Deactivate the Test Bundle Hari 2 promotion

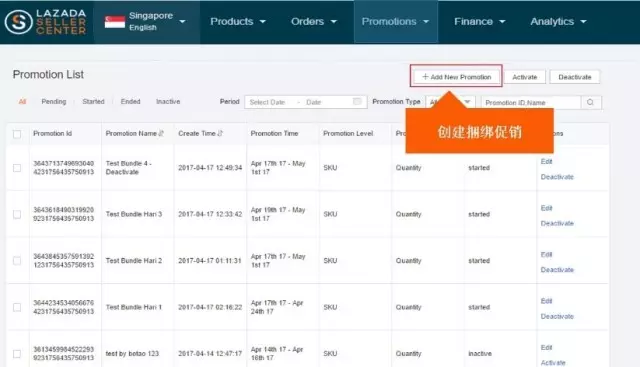click(557, 270)
